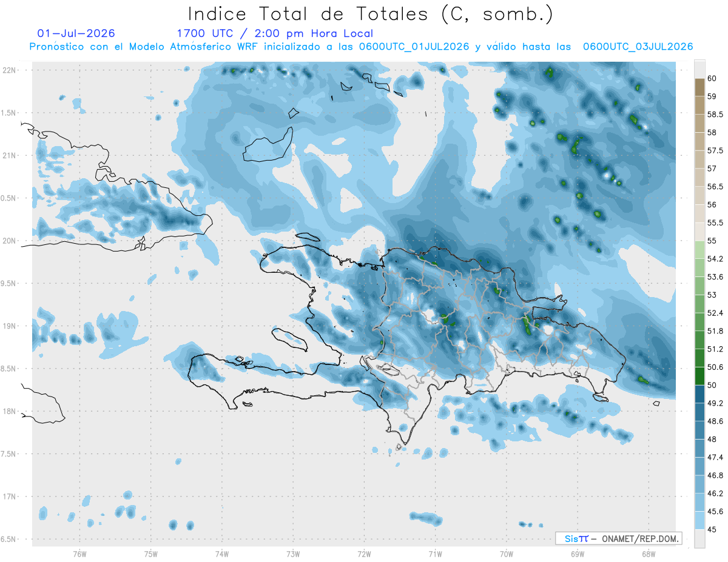
Task: Click the "46.8" value on the color scale
Action: pos(715,475)
